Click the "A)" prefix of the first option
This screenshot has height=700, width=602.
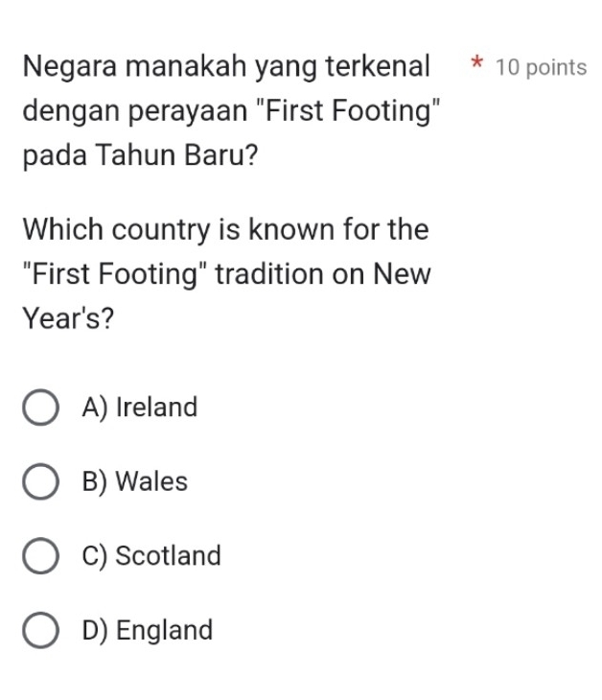(96, 408)
